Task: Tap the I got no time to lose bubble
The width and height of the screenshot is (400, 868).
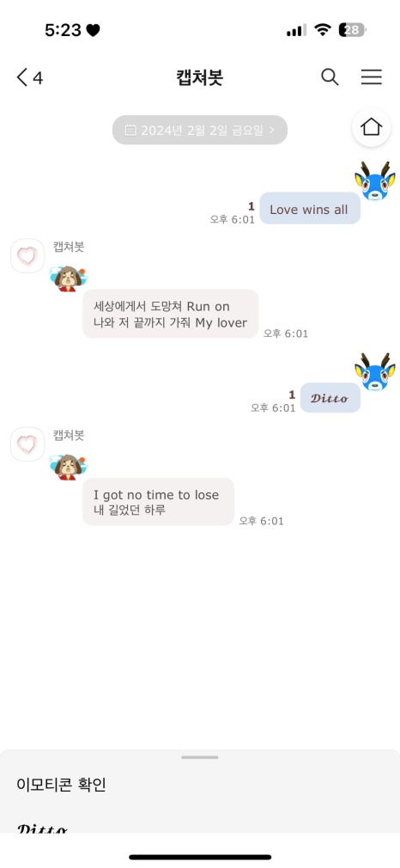Action: click(158, 502)
